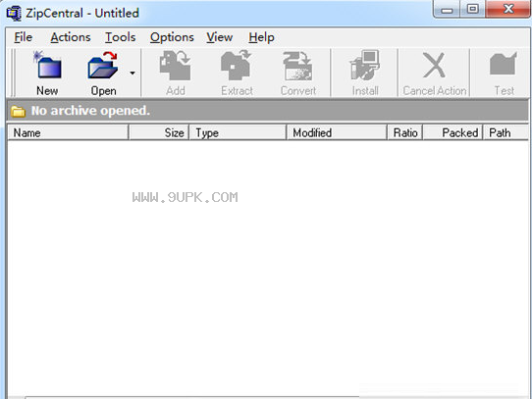Select the Install toolbar icon
Image resolution: width=532 pixels, height=399 pixels.
[365, 65]
